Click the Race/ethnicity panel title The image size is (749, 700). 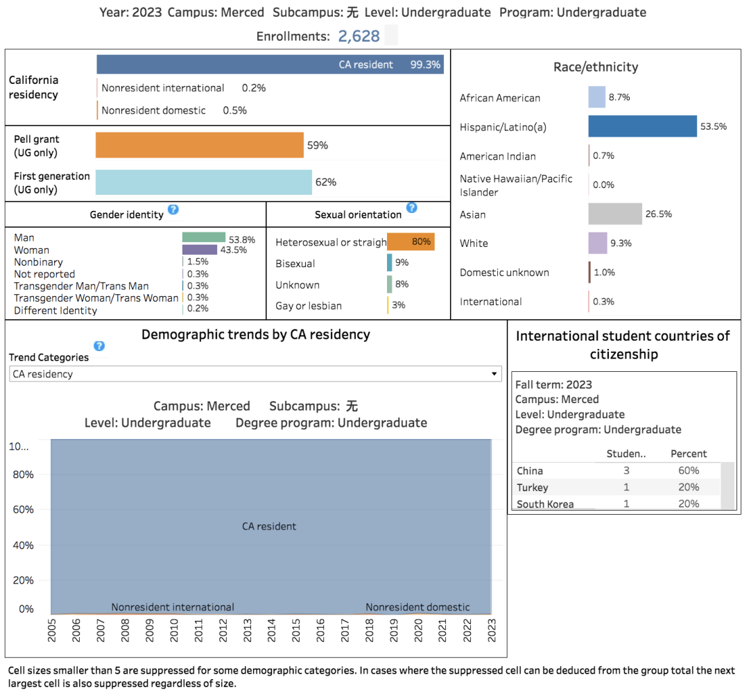coord(596,67)
